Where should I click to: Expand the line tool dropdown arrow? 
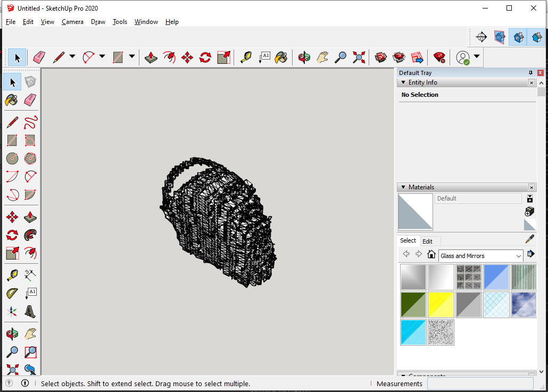point(72,57)
